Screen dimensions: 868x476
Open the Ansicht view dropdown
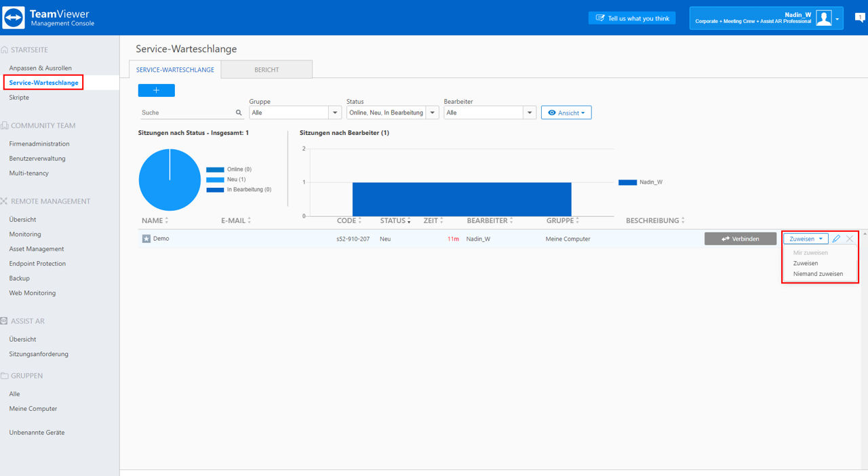[566, 113]
